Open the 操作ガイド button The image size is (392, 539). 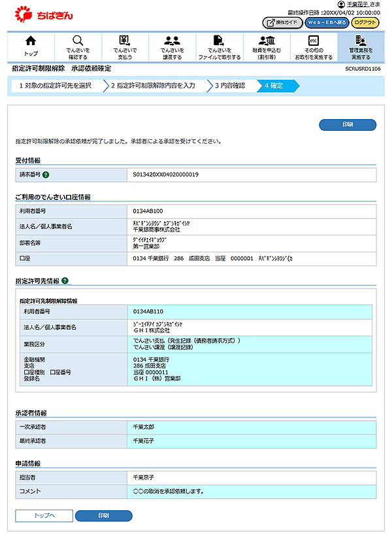[x=282, y=23]
